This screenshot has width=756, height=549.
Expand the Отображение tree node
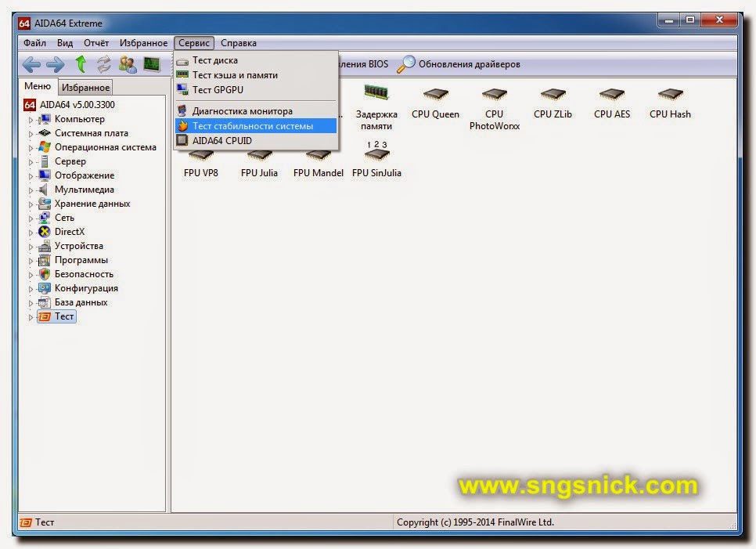point(31,176)
